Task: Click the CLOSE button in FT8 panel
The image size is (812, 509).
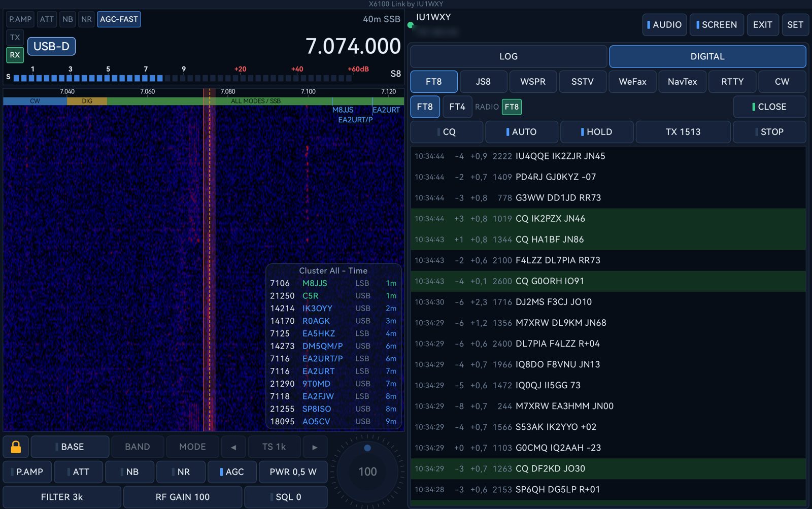Action: tap(769, 107)
